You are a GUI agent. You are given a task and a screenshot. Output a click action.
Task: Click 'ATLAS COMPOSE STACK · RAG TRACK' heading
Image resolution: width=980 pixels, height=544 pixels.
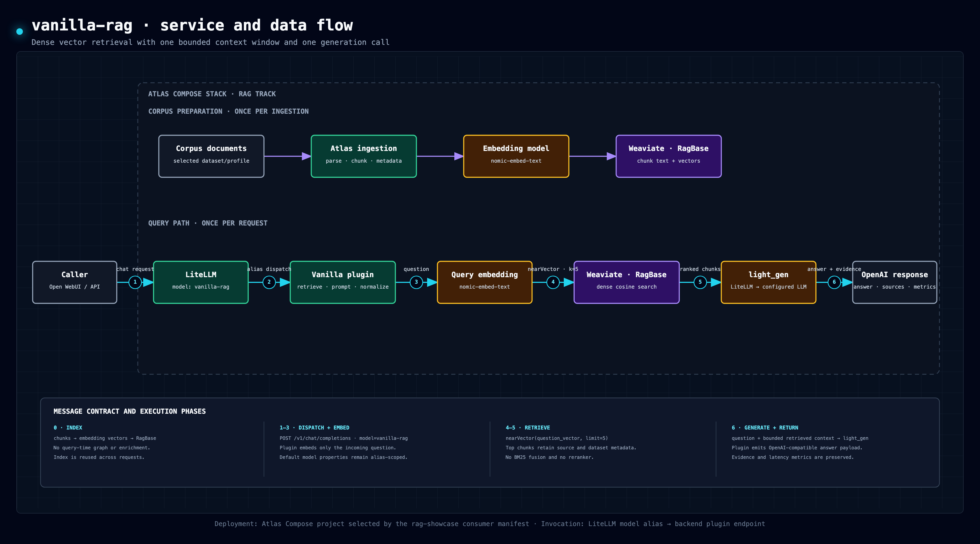pyautogui.click(x=212, y=94)
